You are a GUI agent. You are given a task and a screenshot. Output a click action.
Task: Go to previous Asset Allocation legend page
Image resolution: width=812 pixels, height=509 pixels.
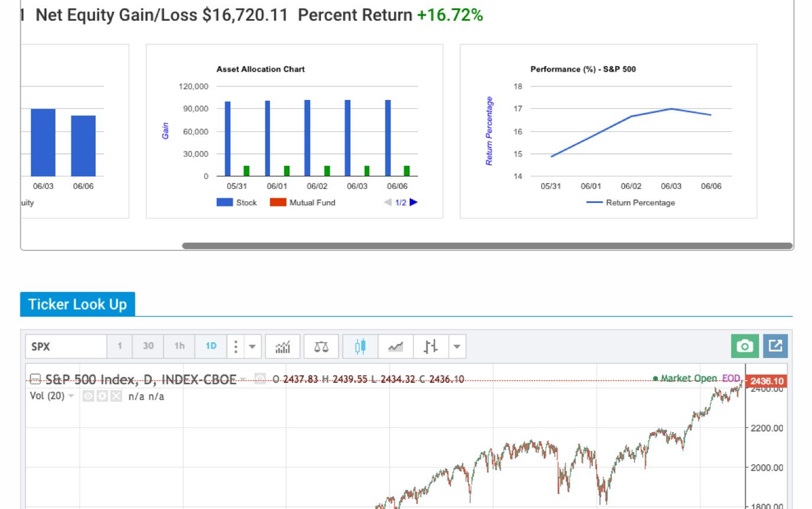tap(388, 202)
